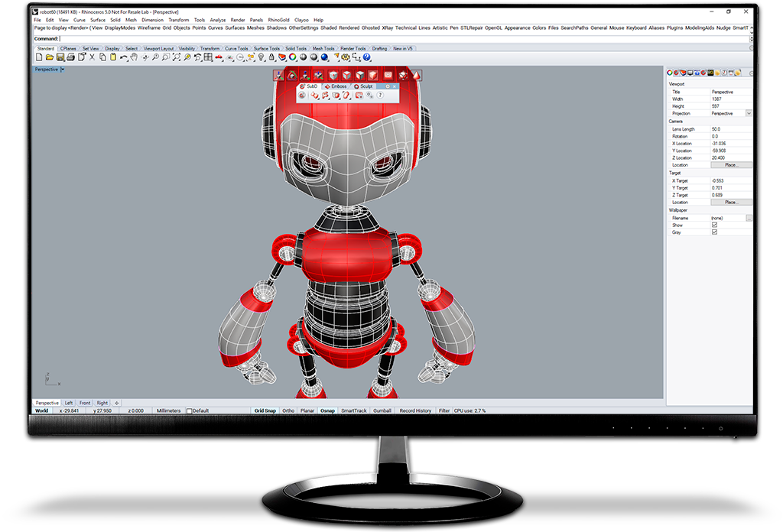
Task: Select the Sculpt tab in floating toolbar
Action: tap(363, 86)
